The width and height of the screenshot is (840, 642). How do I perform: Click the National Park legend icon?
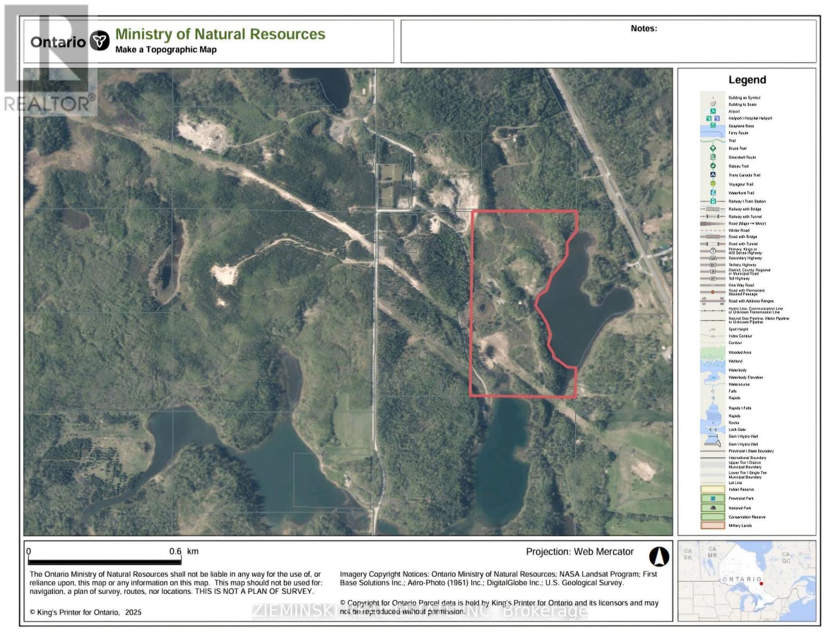click(x=713, y=508)
